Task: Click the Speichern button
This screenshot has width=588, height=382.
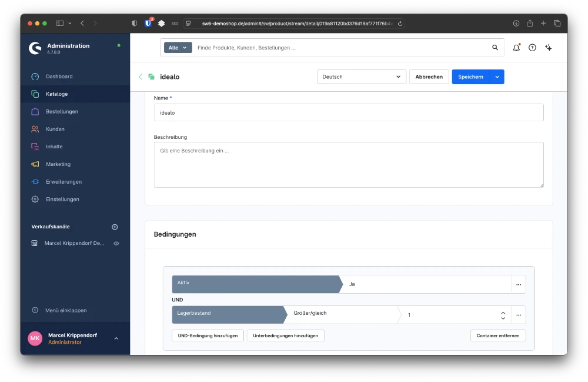Action: click(470, 77)
